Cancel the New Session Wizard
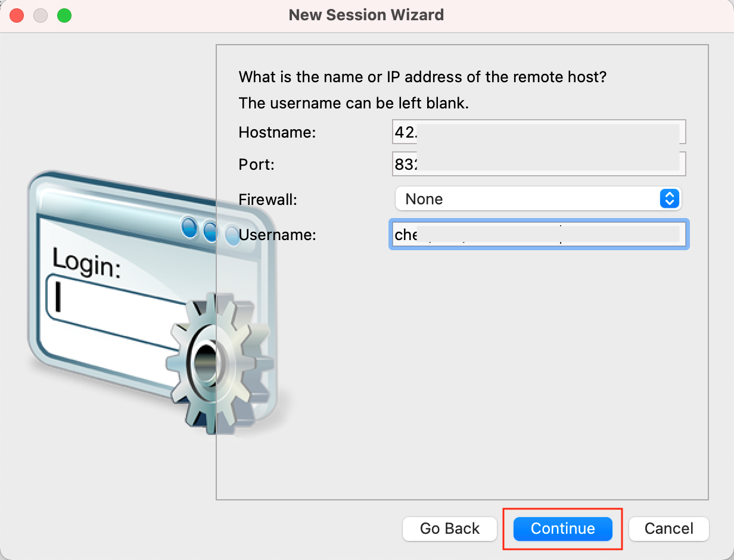The image size is (734, 560). 669,528
